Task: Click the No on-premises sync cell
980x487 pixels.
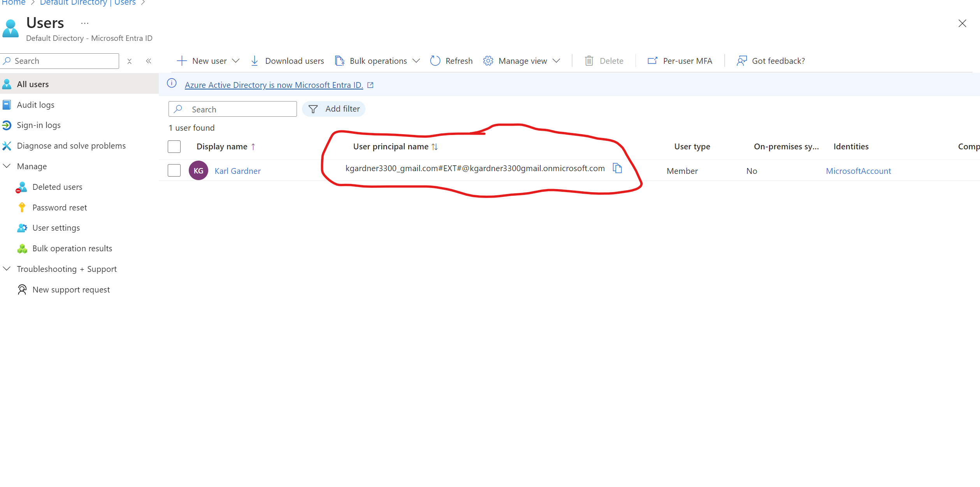Action: point(752,171)
